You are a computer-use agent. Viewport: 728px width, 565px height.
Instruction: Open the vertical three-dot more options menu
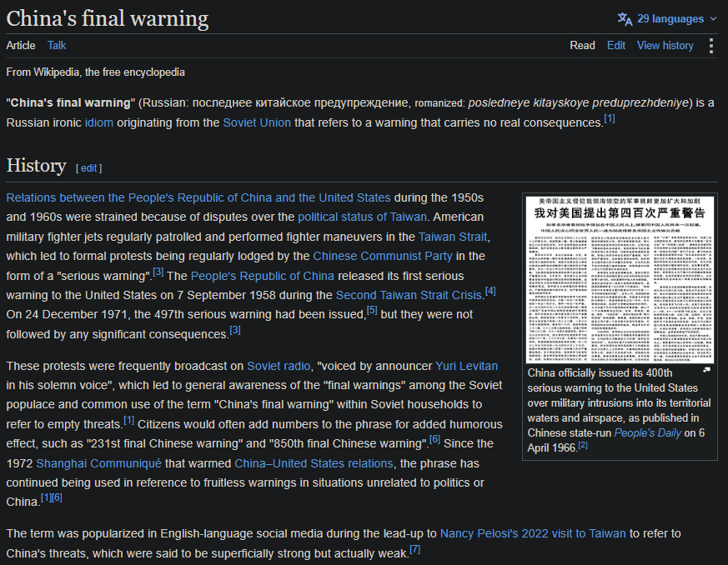[x=710, y=46]
